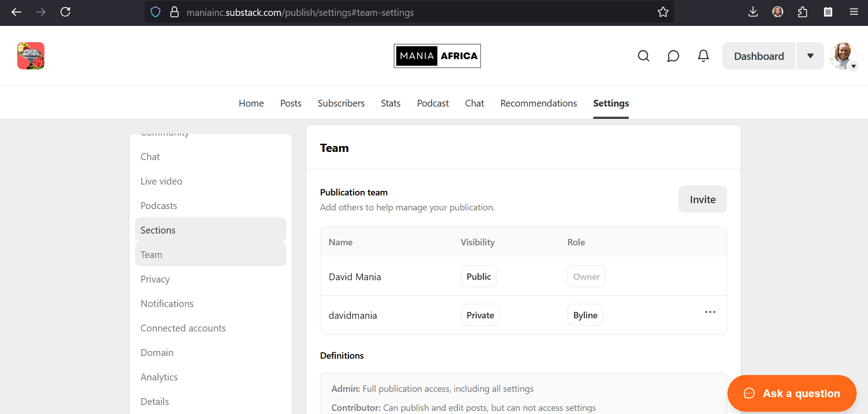Bookmark this page with the star icon

663,12
